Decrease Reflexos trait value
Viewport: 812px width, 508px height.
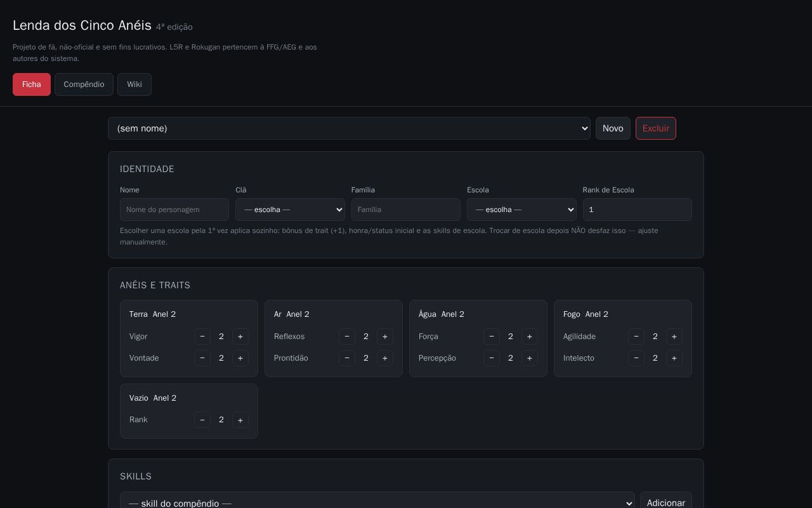(x=347, y=337)
